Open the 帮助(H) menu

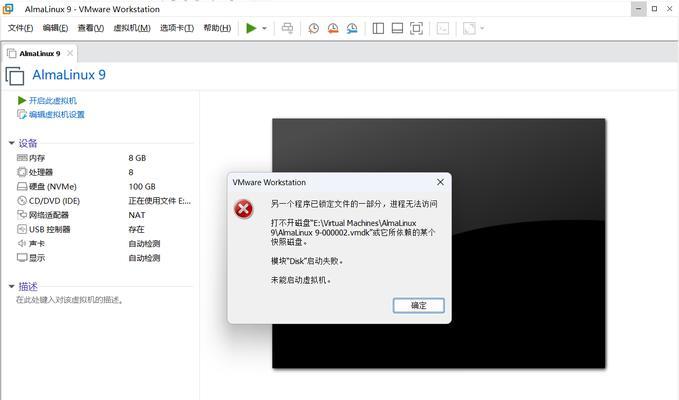pos(217,28)
